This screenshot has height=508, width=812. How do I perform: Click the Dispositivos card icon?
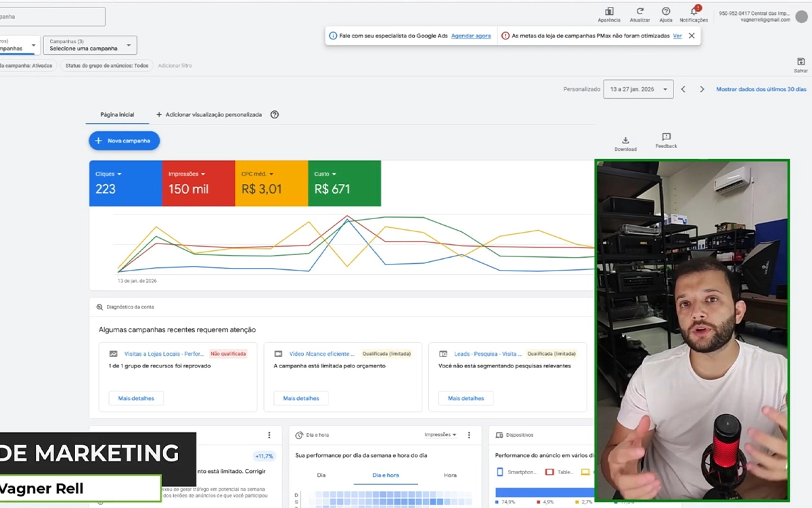499,435
